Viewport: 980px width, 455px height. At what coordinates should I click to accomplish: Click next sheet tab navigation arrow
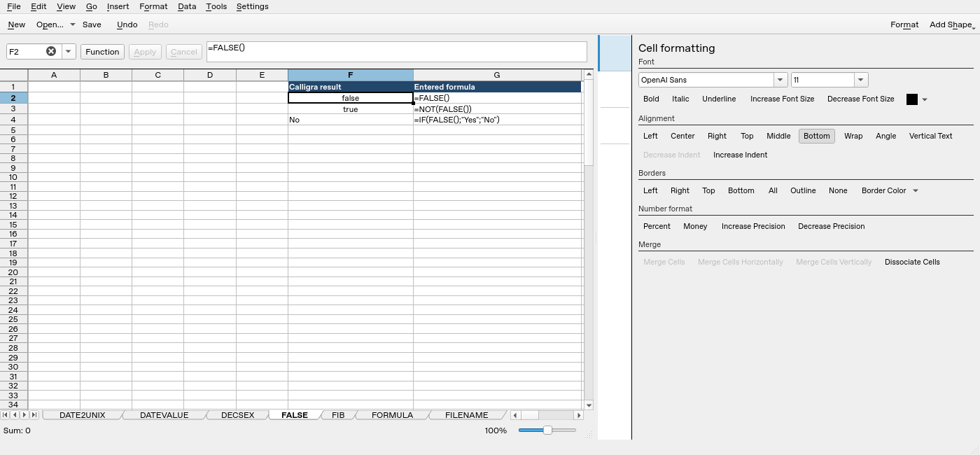click(x=24, y=415)
